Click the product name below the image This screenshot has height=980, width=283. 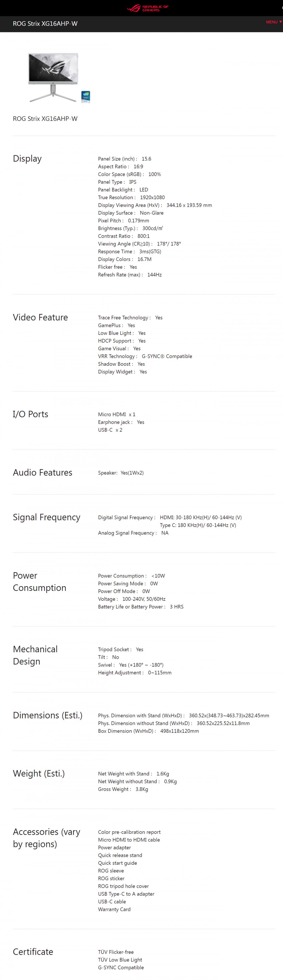pyautogui.click(x=45, y=119)
